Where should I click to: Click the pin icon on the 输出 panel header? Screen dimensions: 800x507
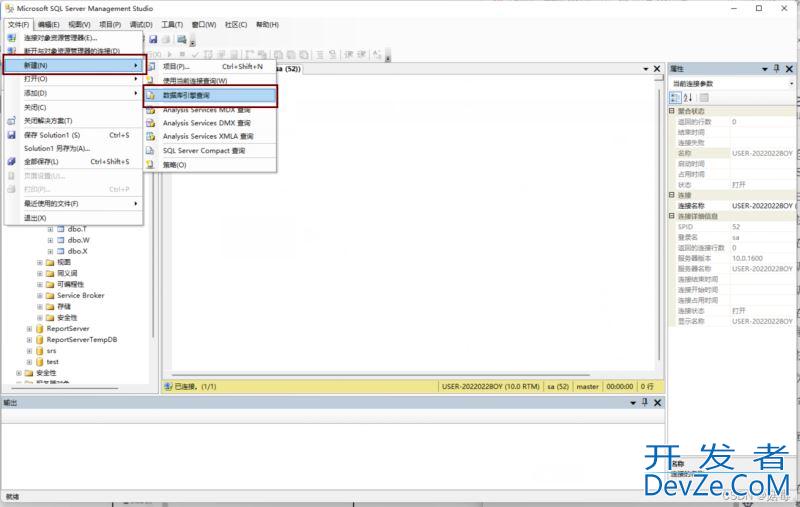point(645,402)
